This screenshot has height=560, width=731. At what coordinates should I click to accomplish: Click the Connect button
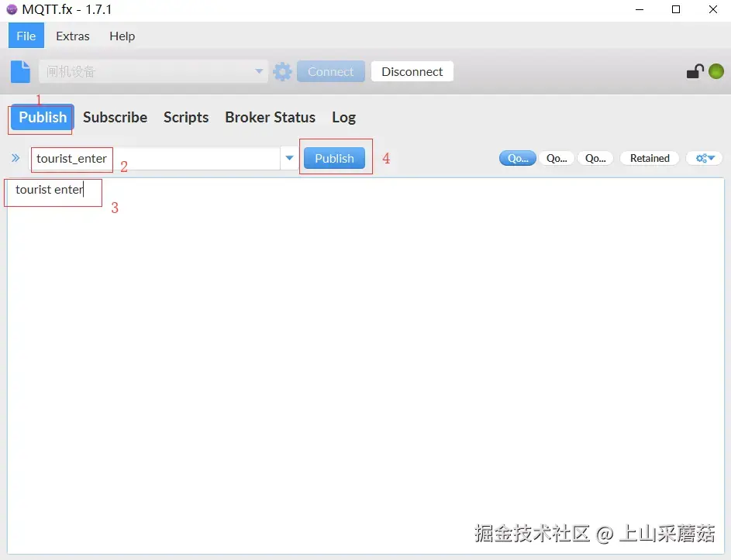click(331, 72)
